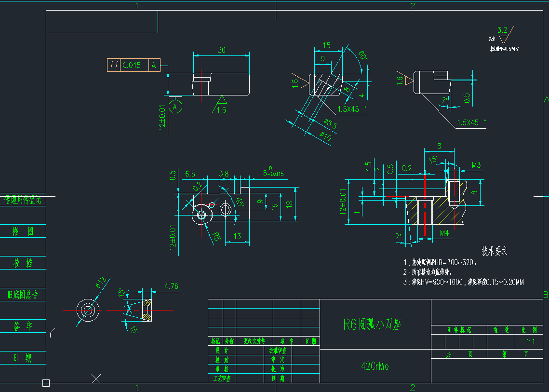Click the R5 radius dimension
The height and width of the screenshot is (392, 549).
(217, 237)
